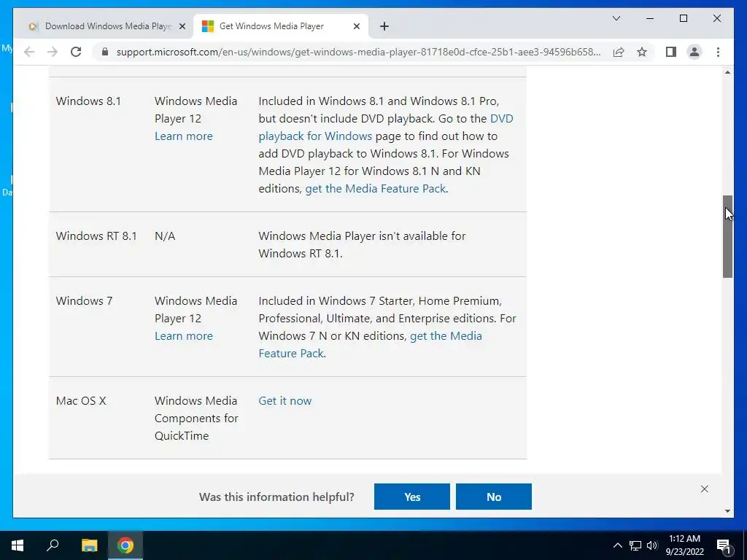747x560 pixels.
Task: Switch to Download Windows Media Player tab
Action: point(107,26)
